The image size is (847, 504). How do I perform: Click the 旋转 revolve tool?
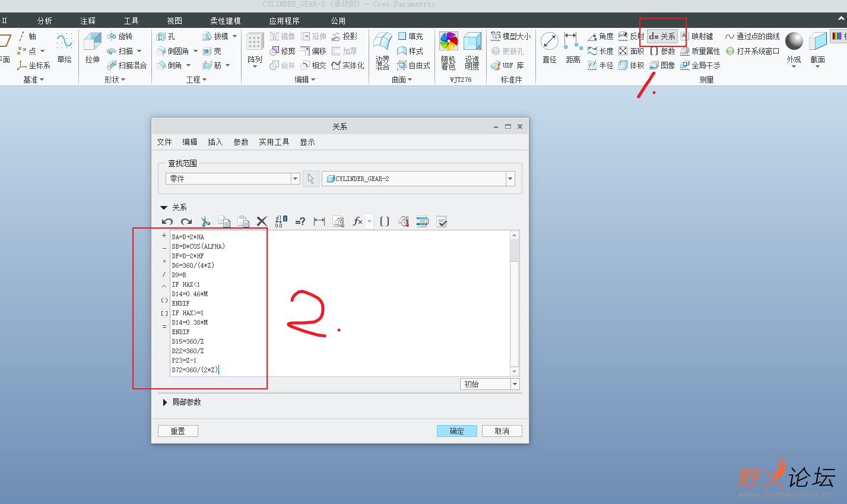tap(120, 36)
